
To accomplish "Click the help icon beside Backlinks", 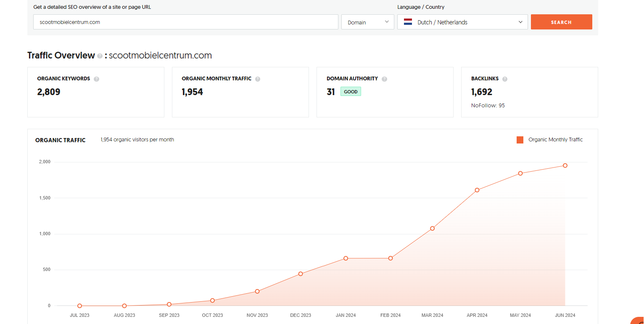I will coord(505,79).
